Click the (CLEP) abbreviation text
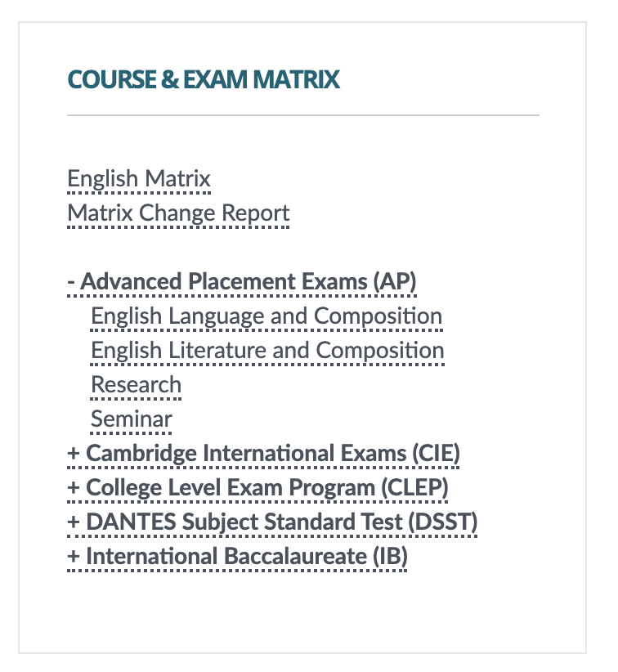Viewport: 618px width, 672px height. [414, 488]
